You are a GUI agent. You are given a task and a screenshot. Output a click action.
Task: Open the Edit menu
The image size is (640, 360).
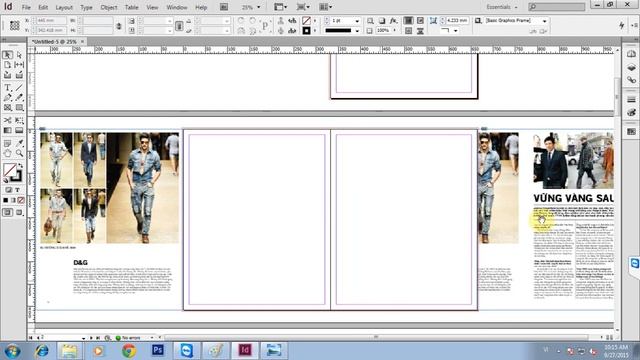[43, 7]
